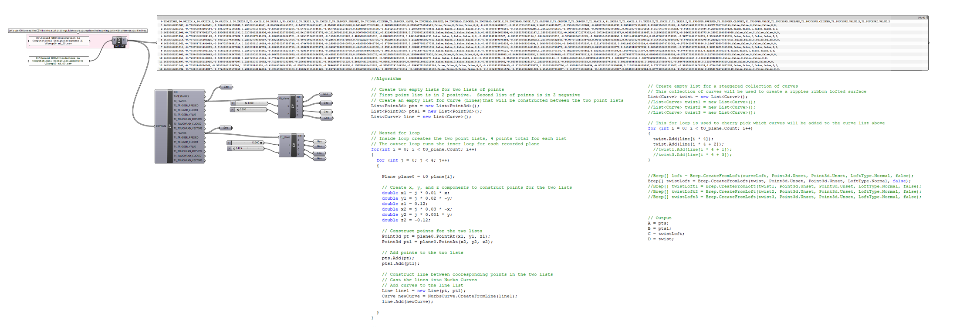Click the T1_TRIGGER_VALUE output
980x327 pixels.
185,146
